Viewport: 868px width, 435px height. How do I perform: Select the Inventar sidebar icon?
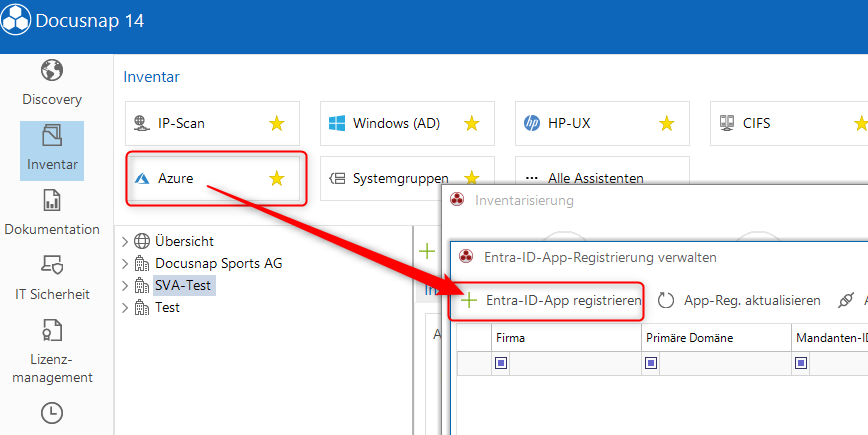tap(52, 149)
